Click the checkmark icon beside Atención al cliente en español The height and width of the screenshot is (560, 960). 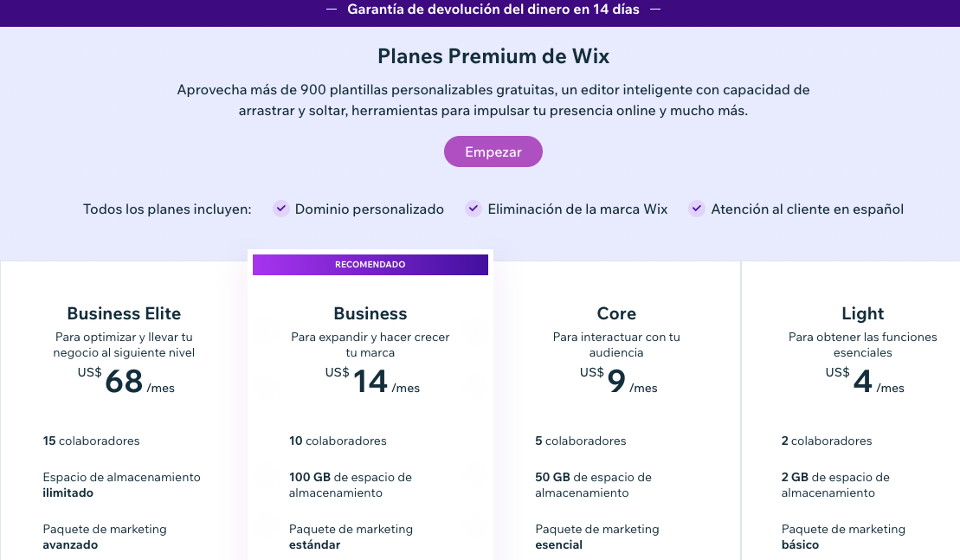coord(697,209)
